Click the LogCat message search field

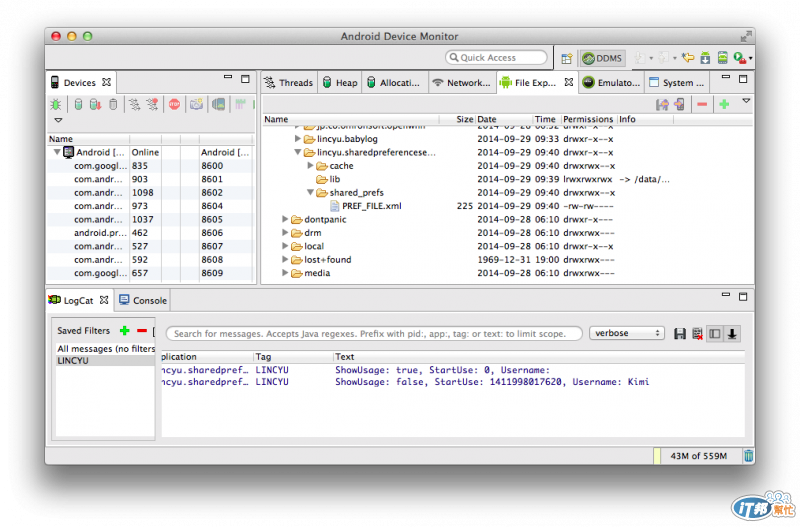(x=374, y=334)
